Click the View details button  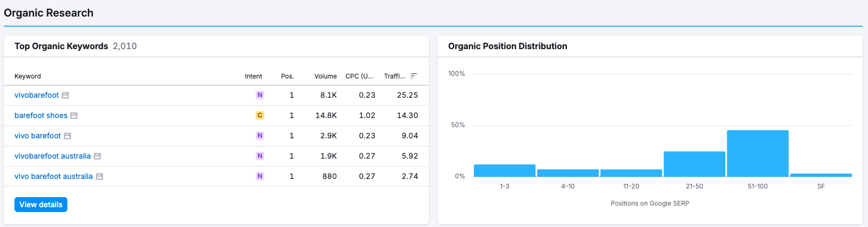[41, 205]
